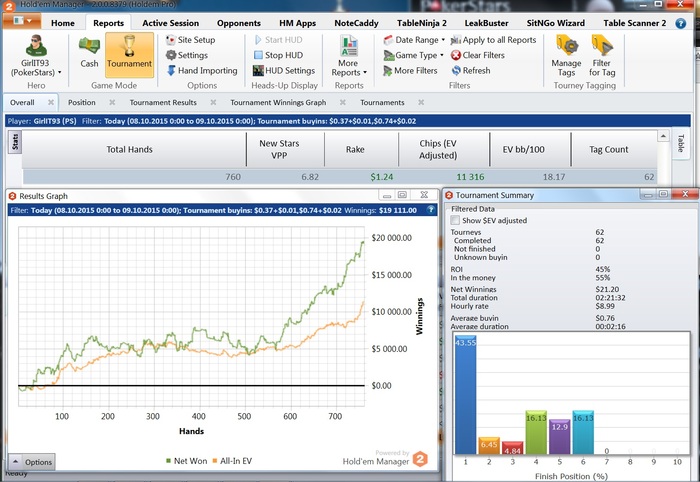The height and width of the screenshot is (482, 700).
Task: Click the 43.55 first-place finish bar
Action: pyautogui.click(x=465, y=395)
